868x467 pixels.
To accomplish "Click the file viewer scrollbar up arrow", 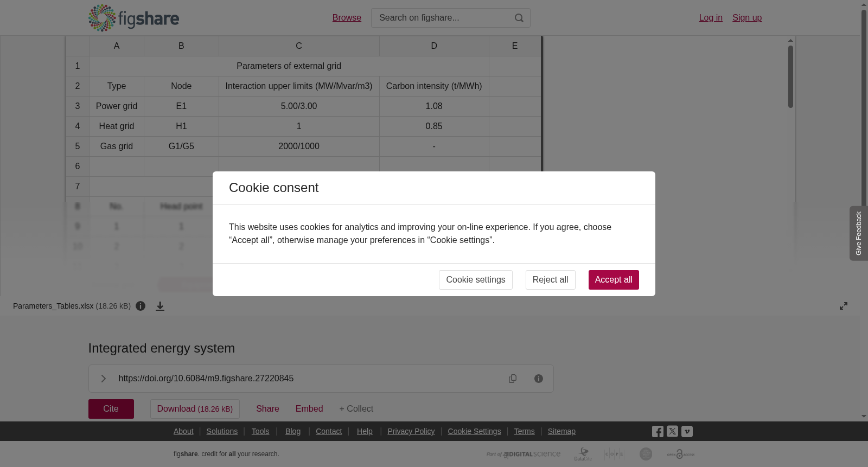I will pyautogui.click(x=791, y=41).
